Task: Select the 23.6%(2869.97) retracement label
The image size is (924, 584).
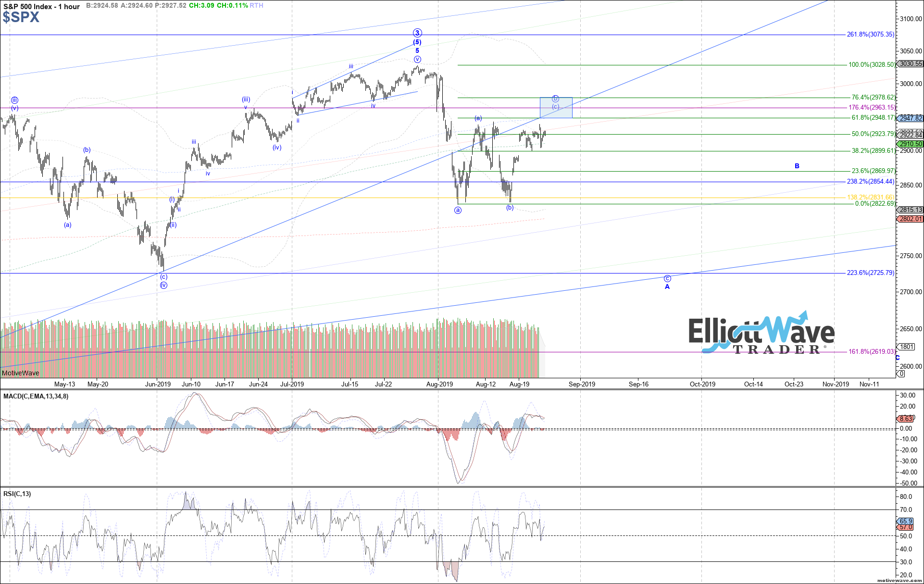Action: [874, 171]
